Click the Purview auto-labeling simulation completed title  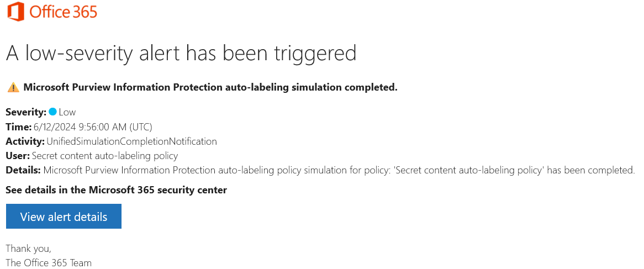click(x=210, y=87)
